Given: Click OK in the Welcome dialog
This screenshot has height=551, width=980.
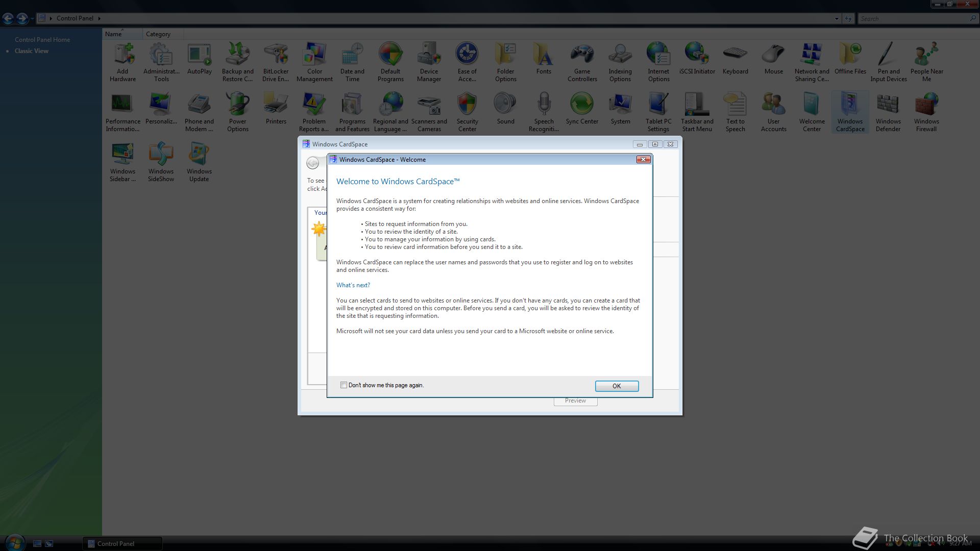Looking at the screenshot, I should click(617, 386).
